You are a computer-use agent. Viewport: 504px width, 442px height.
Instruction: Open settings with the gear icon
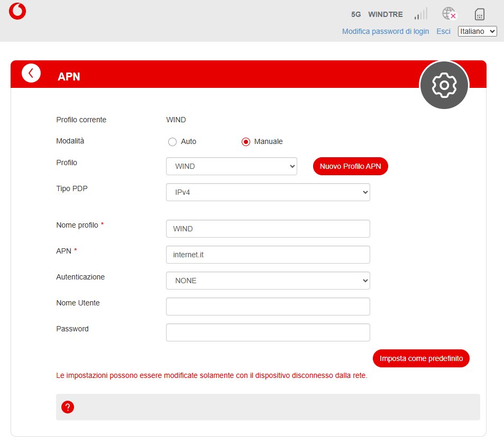(444, 85)
